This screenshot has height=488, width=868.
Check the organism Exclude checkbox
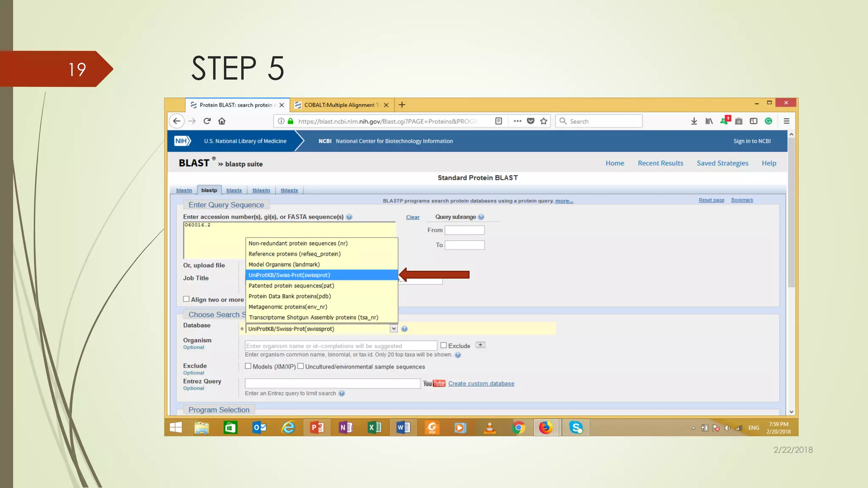443,345
